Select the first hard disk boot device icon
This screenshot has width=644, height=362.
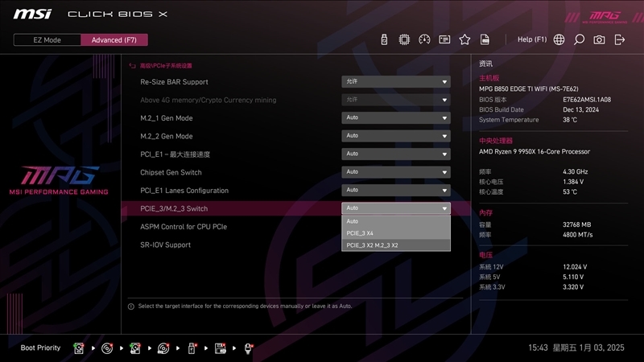(78, 348)
